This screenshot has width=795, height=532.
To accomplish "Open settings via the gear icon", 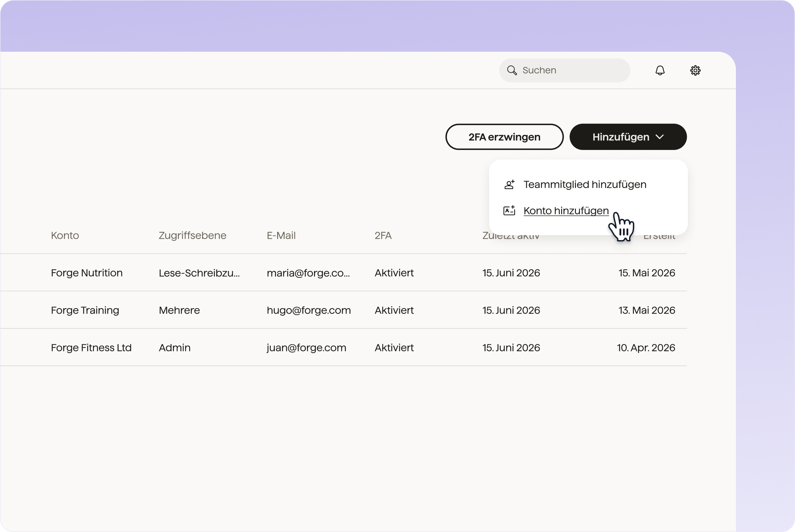I will (695, 70).
